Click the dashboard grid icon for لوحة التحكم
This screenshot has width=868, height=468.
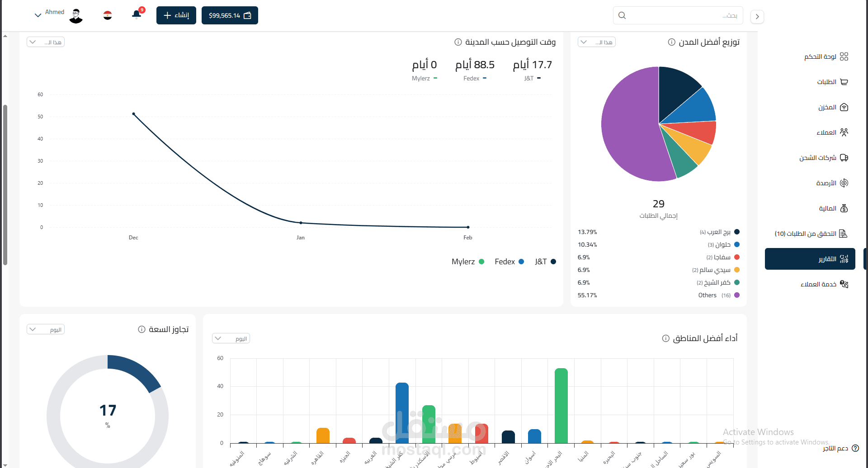click(844, 56)
